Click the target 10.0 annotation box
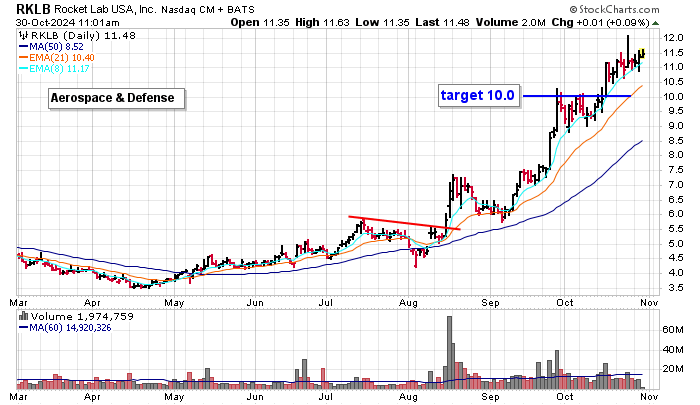 pos(479,96)
